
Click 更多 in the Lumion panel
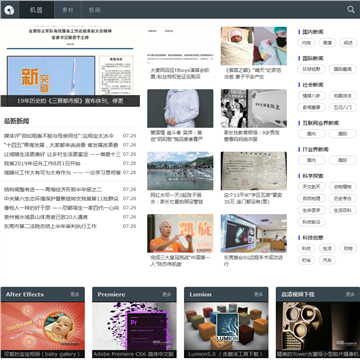tap(259, 294)
